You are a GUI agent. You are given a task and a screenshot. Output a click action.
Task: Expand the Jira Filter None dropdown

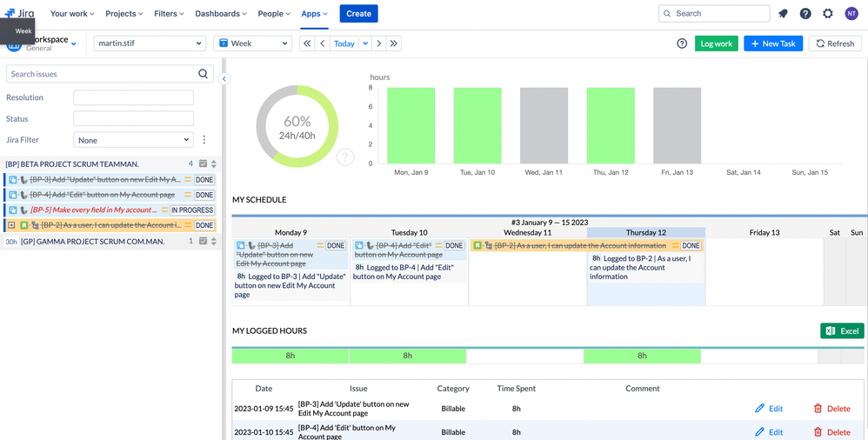click(133, 140)
